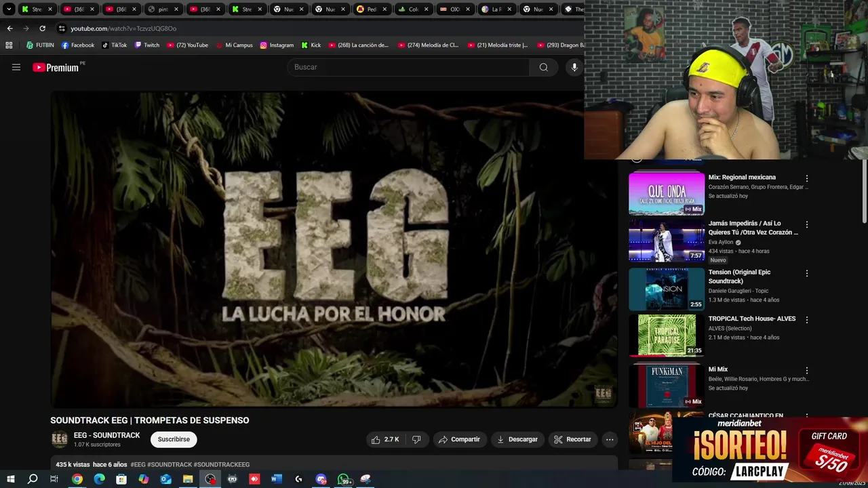Click the search magnifier button

543,67
